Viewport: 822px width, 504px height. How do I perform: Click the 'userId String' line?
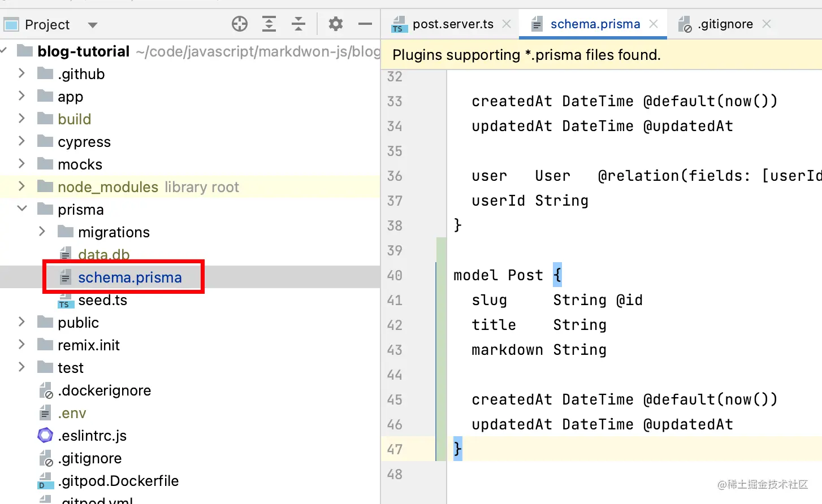click(x=530, y=201)
